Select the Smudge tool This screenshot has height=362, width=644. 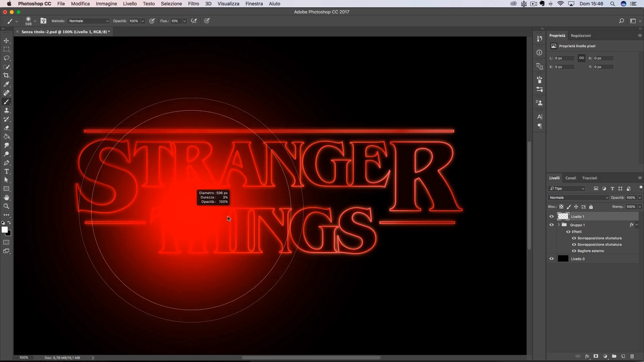click(6, 145)
